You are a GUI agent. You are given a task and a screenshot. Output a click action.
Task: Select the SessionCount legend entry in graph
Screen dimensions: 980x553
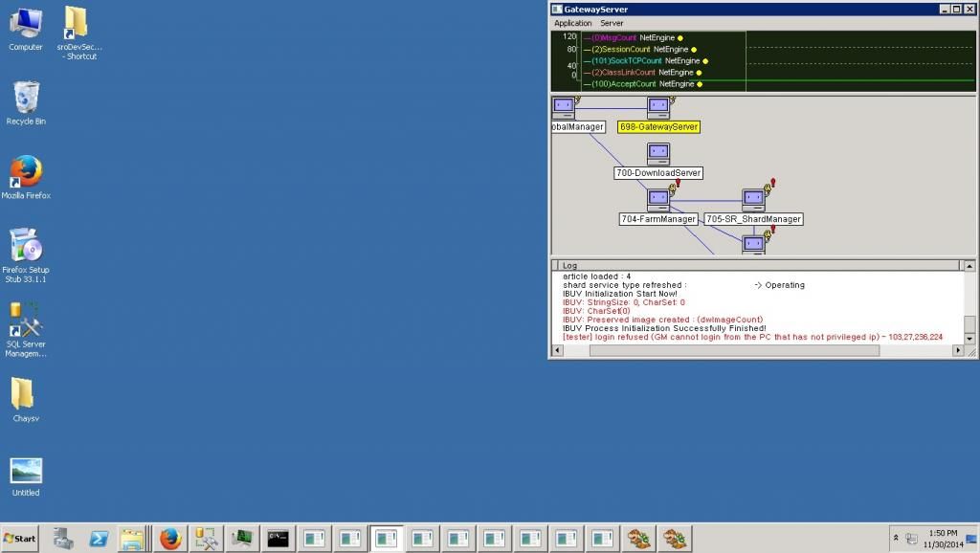point(622,49)
